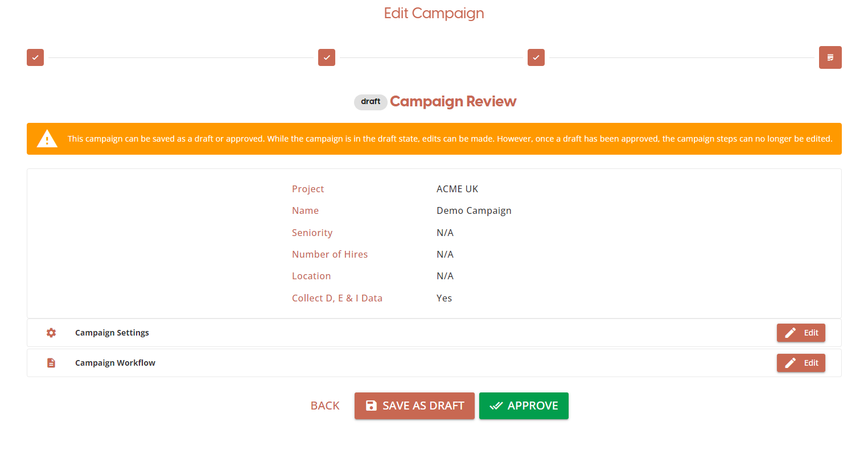Screen dimensions: 868x459
Task: Edit the Campaign Settings section
Action: pos(800,333)
